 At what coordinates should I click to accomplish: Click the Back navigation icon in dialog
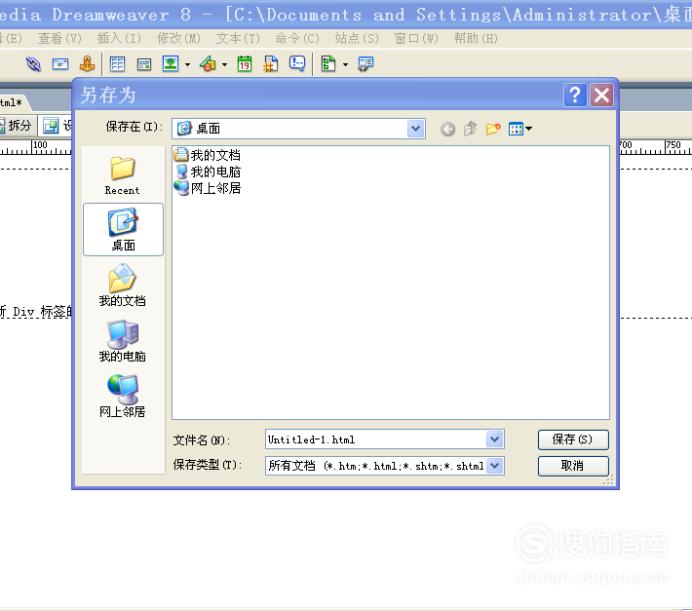coord(448,129)
